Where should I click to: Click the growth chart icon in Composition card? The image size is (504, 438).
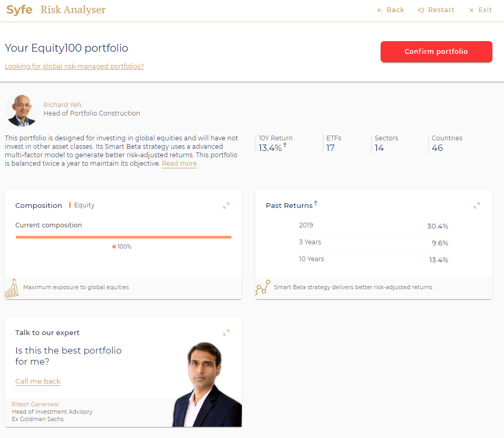click(12, 288)
